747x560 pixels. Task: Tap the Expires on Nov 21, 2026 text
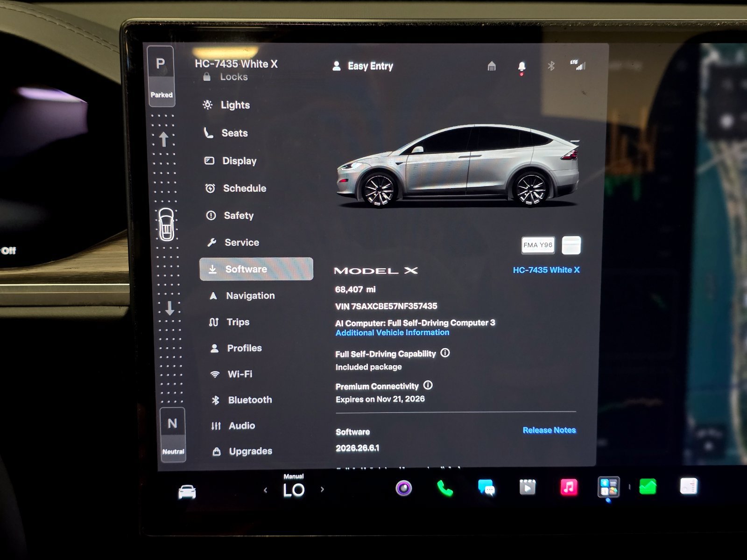pos(380,399)
